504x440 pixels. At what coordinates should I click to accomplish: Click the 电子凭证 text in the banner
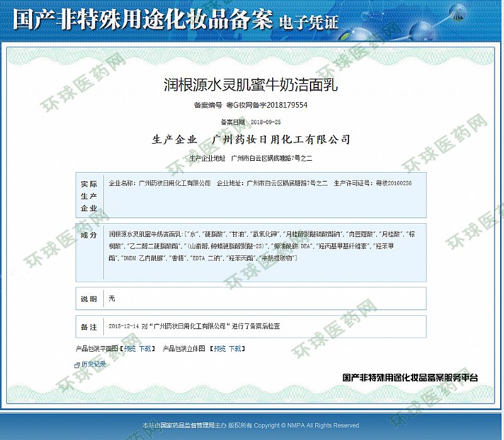pos(308,23)
